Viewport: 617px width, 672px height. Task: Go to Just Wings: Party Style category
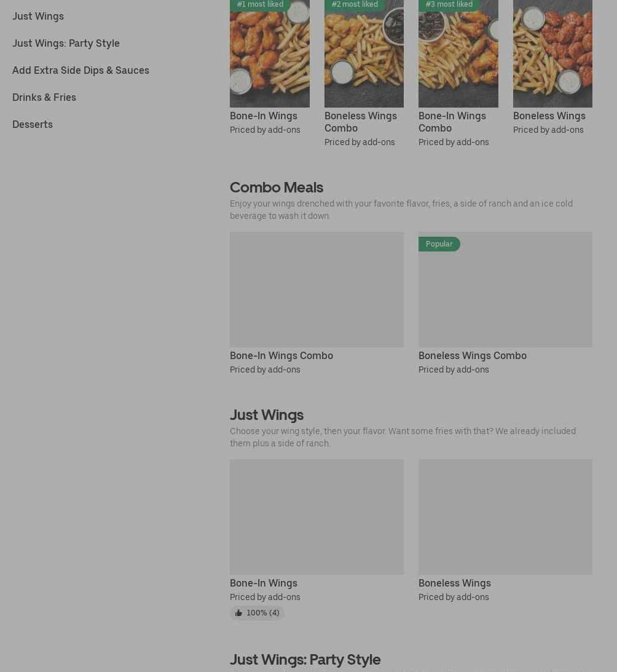tap(66, 43)
